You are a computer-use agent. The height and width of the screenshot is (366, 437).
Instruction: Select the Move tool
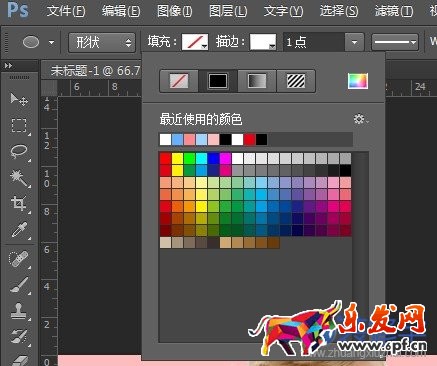point(19,99)
